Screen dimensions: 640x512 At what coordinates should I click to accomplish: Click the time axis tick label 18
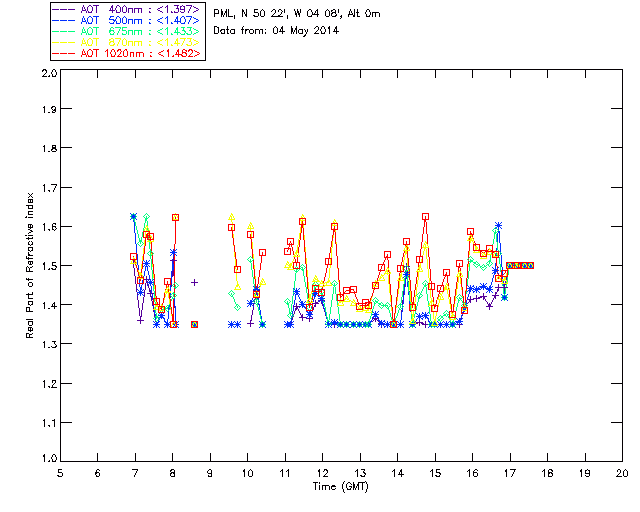pos(548,473)
